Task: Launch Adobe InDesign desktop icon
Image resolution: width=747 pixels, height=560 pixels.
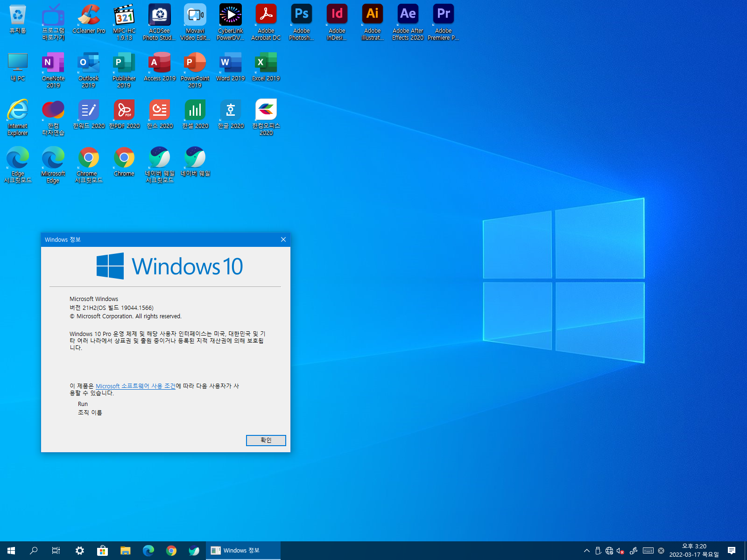Action: 337,22
